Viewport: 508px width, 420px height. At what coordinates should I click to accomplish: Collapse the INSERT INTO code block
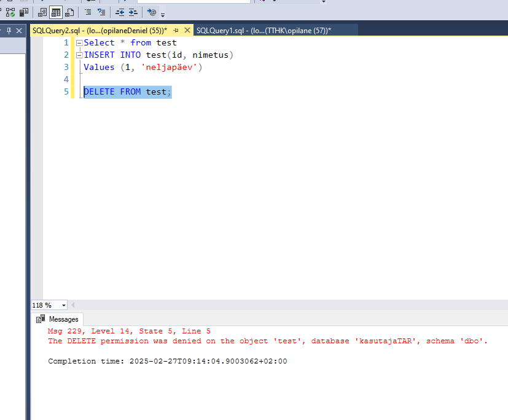79,55
